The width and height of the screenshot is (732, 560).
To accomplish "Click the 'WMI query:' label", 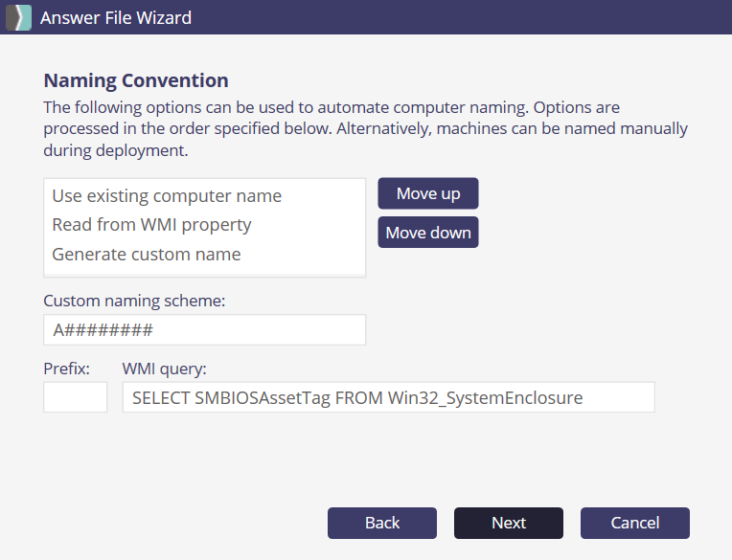I will click(x=165, y=368).
